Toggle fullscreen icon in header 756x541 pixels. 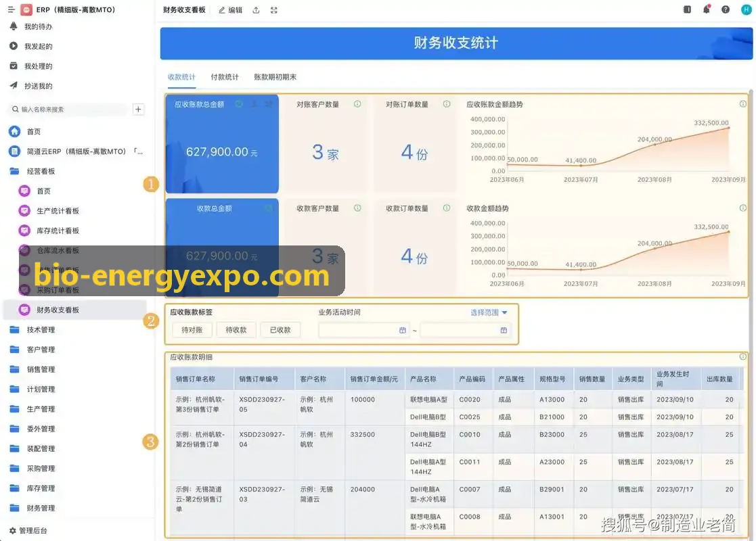pos(274,10)
